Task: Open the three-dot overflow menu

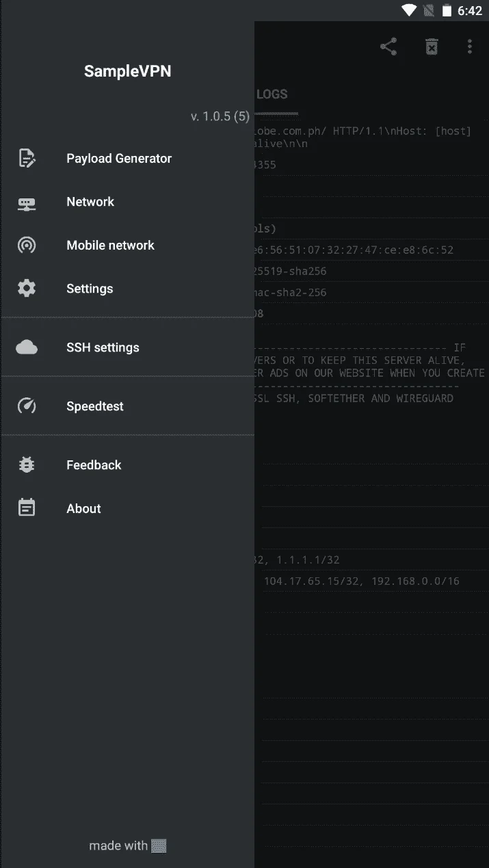Action: coord(470,47)
